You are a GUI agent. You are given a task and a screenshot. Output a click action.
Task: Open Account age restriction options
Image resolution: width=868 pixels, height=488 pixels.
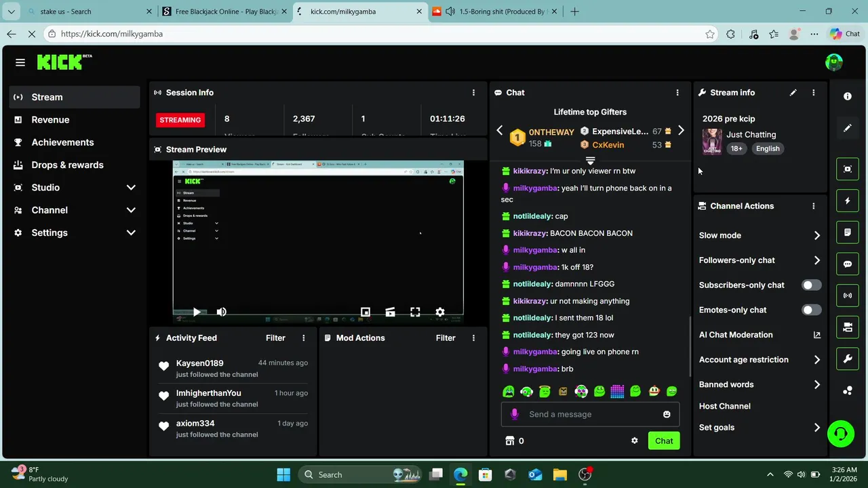[759, 360]
